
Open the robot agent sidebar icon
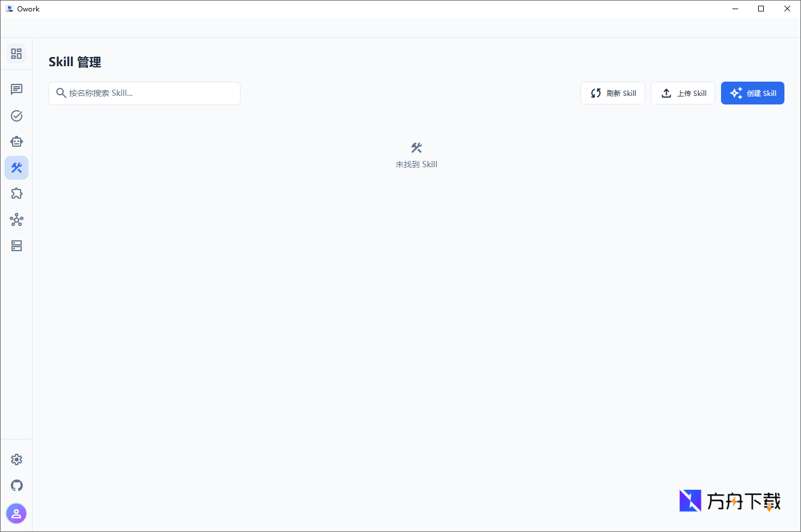pos(16,142)
